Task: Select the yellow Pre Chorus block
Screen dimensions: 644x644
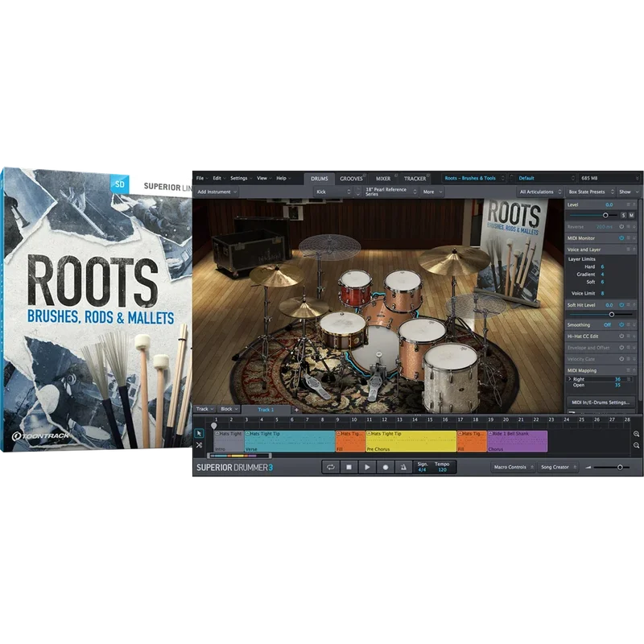Action: (x=411, y=441)
